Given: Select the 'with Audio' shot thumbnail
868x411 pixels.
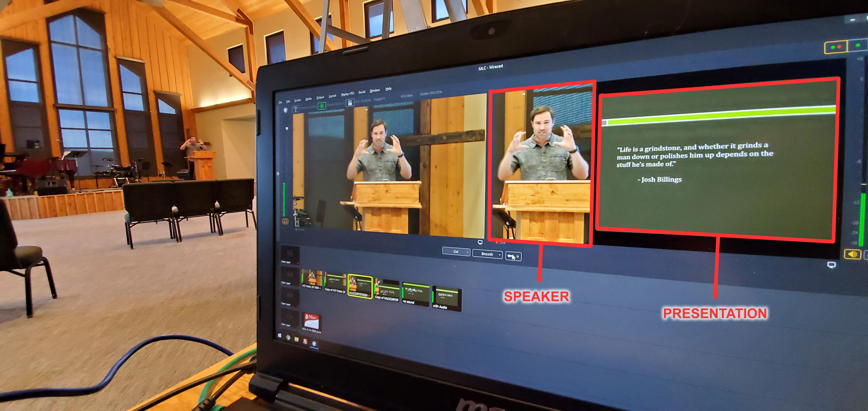Looking at the screenshot, I should pyautogui.click(x=447, y=299).
